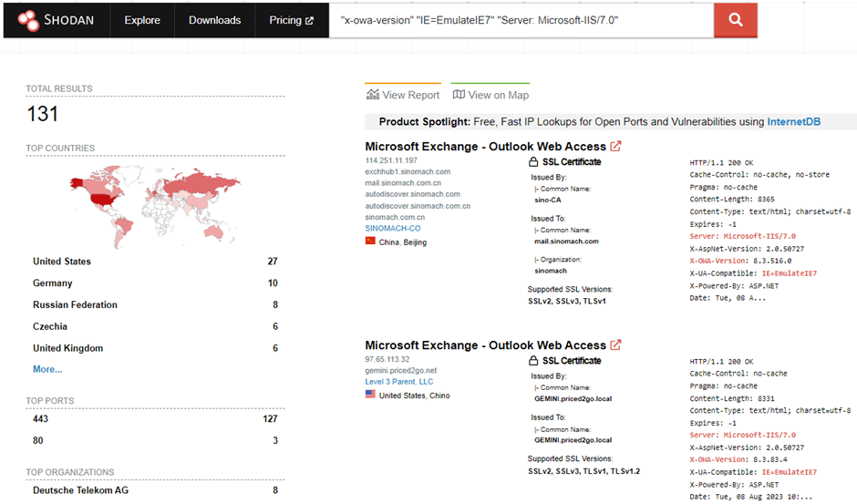The image size is (857, 504).
Task: Click the world map of top countries
Action: (x=155, y=207)
